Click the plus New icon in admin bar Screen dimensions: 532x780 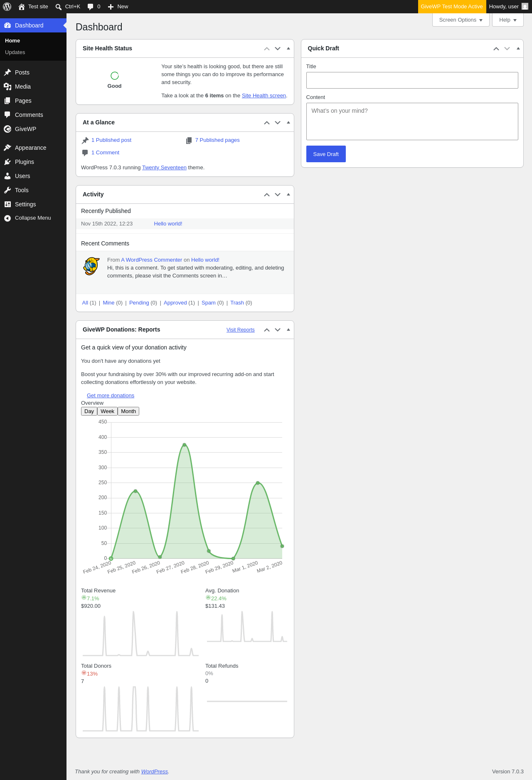[111, 7]
